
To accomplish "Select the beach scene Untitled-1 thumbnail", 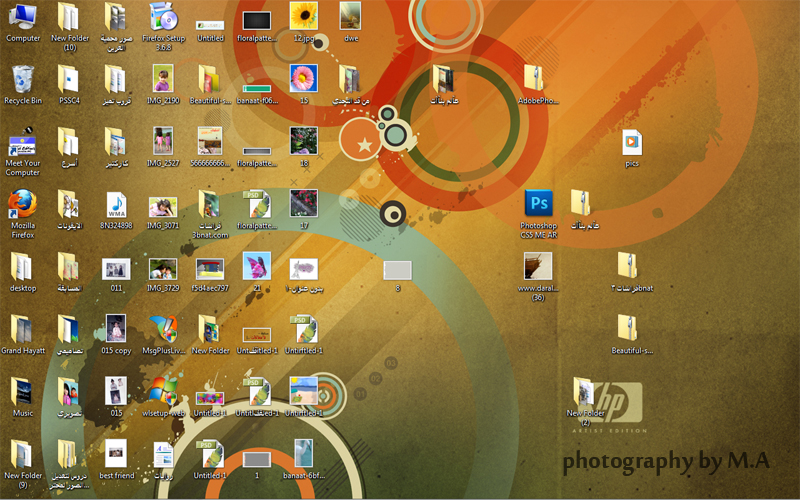I will click(x=304, y=391).
